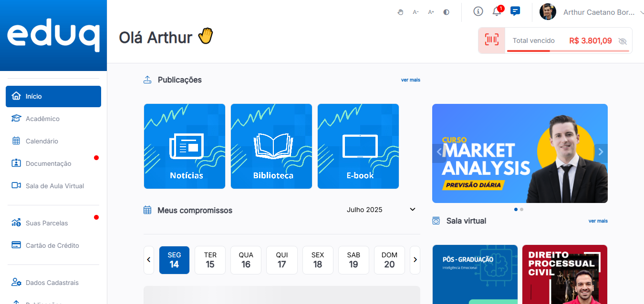Viewport: 644px width, 304px height.
Task: Select QUA 16 in the week calendar
Action: (x=246, y=260)
